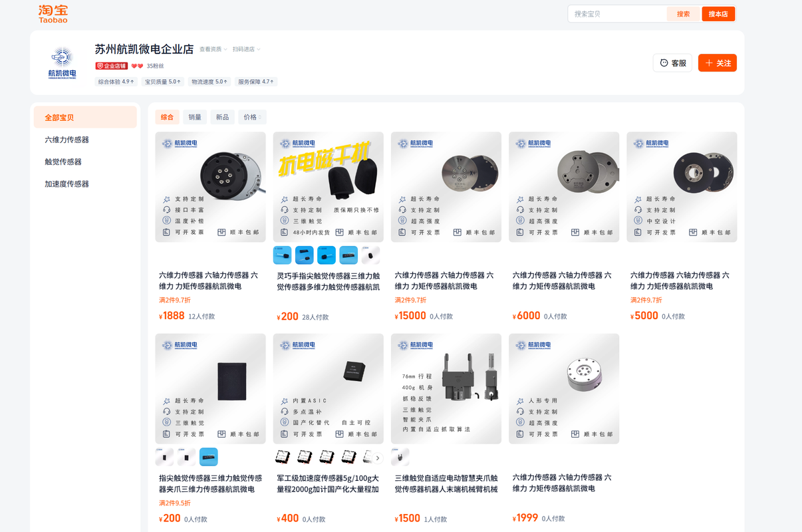Click the 企业店铺 badge
Screen dimensions: 802x532
[x=111, y=66]
